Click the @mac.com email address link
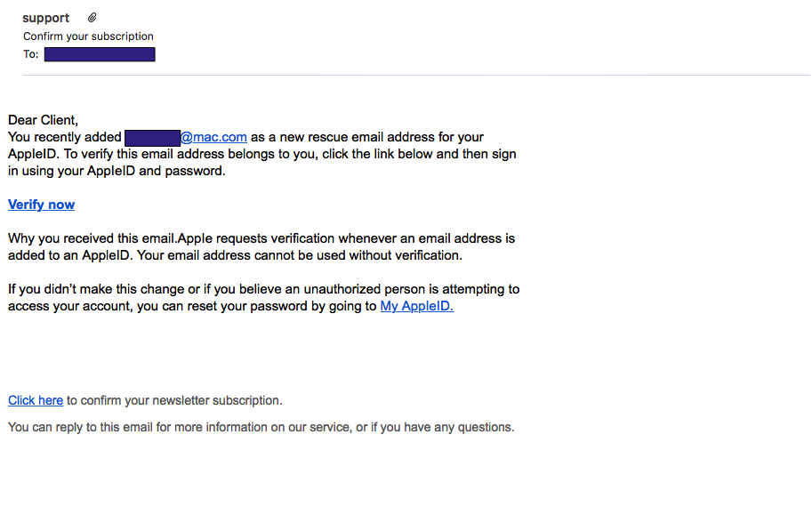 tap(213, 137)
